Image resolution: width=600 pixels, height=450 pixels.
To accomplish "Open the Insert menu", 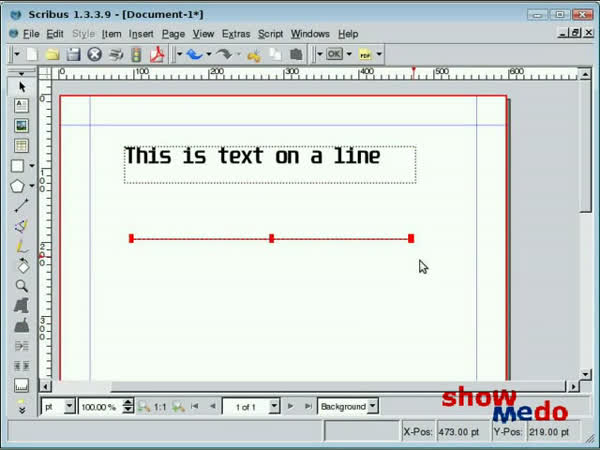I will (x=141, y=34).
